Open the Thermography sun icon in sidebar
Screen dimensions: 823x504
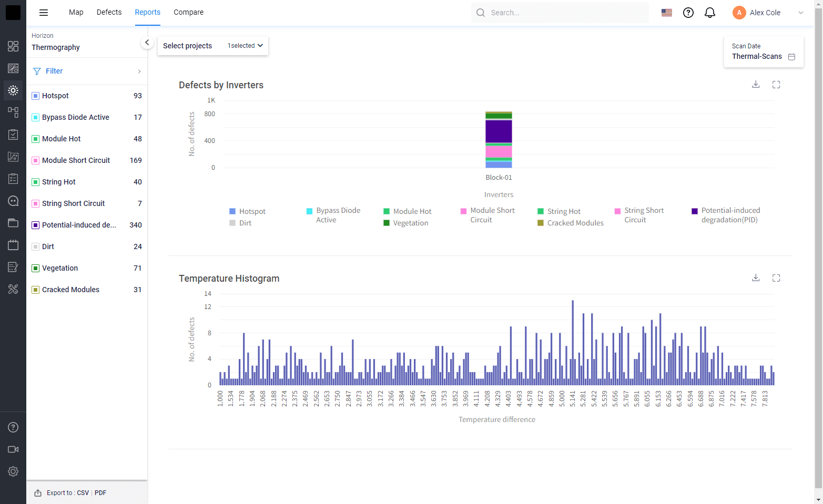pyautogui.click(x=13, y=90)
